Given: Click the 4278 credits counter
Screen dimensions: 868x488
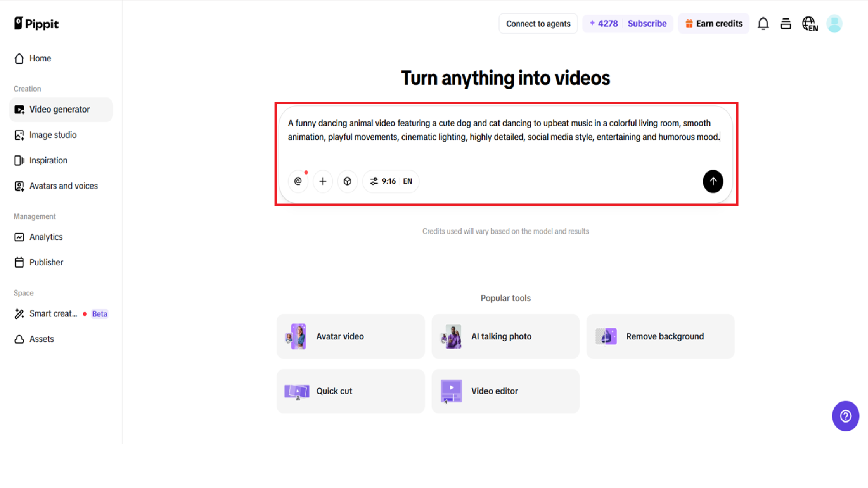Looking at the screenshot, I should pos(604,24).
